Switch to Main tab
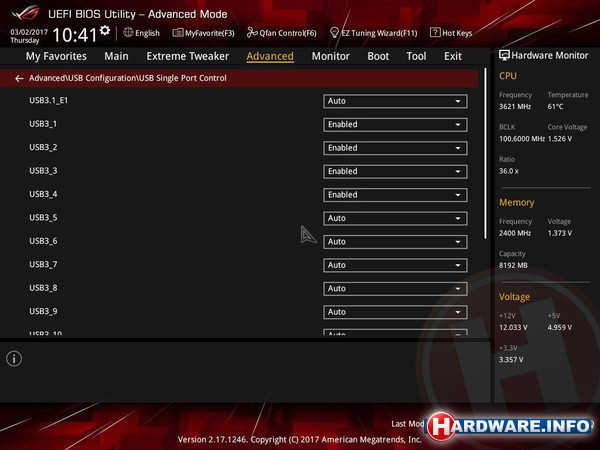 [116, 56]
